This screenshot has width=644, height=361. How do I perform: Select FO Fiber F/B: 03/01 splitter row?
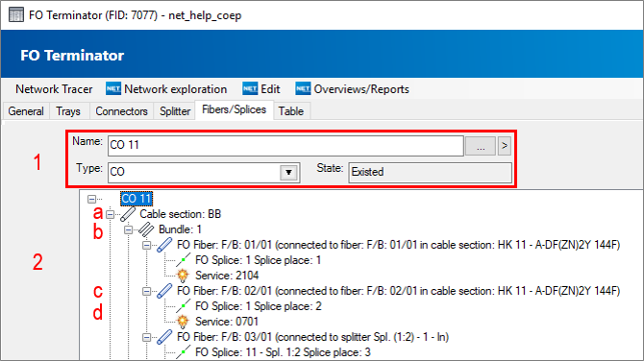[312, 337]
